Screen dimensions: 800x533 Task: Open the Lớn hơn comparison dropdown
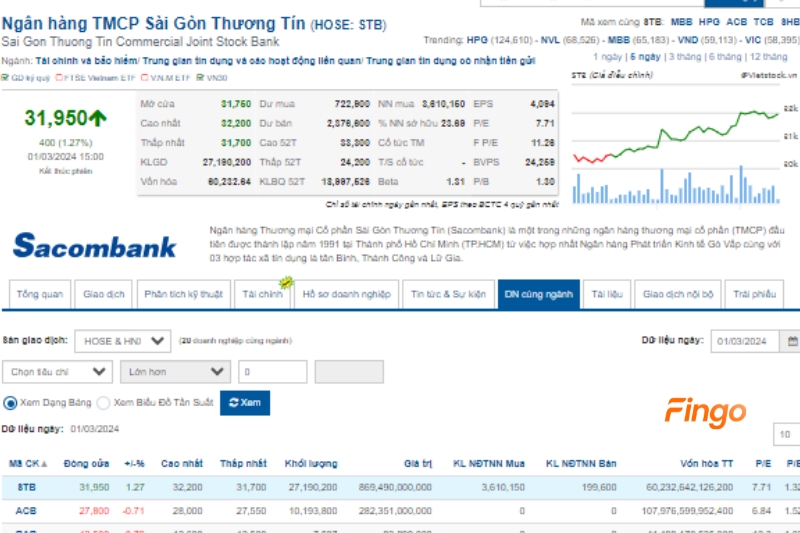175,372
